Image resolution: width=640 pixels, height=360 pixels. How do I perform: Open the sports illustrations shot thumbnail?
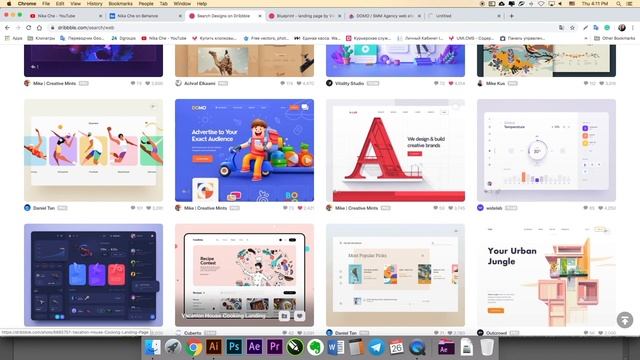pyautogui.click(x=93, y=150)
